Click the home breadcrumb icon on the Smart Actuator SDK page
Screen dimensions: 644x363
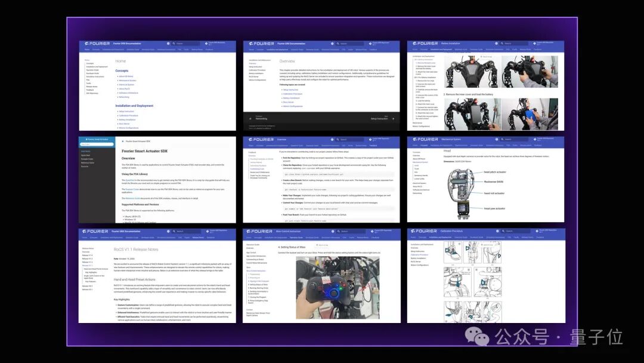tap(122, 141)
